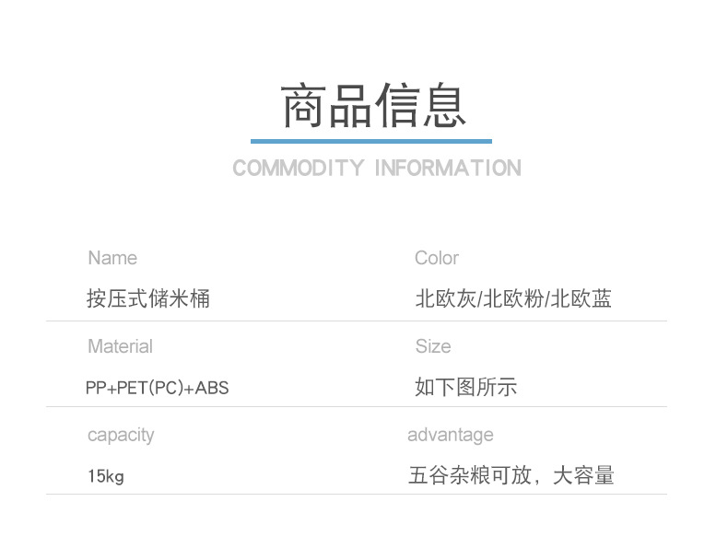Select the word COMMODITY in the subtitle
Screen dimensions: 728x560
(x=299, y=169)
